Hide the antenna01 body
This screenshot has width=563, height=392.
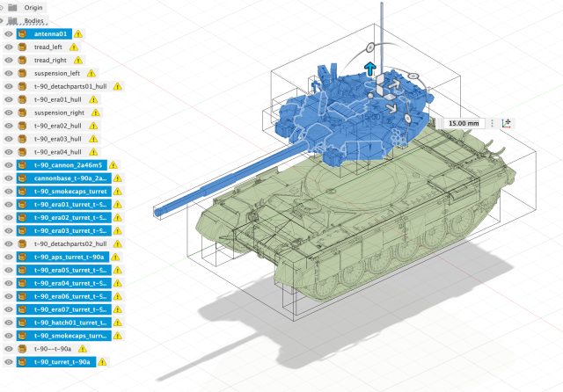coord(10,34)
